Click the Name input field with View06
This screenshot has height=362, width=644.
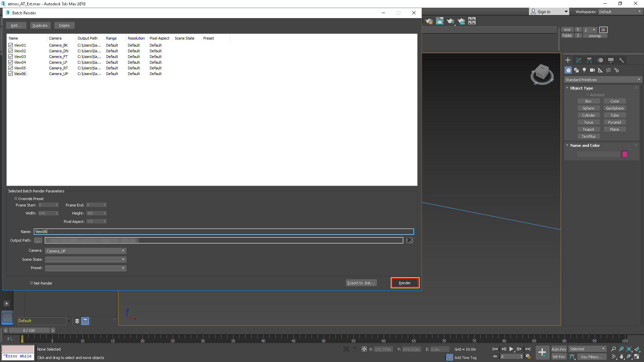click(223, 232)
